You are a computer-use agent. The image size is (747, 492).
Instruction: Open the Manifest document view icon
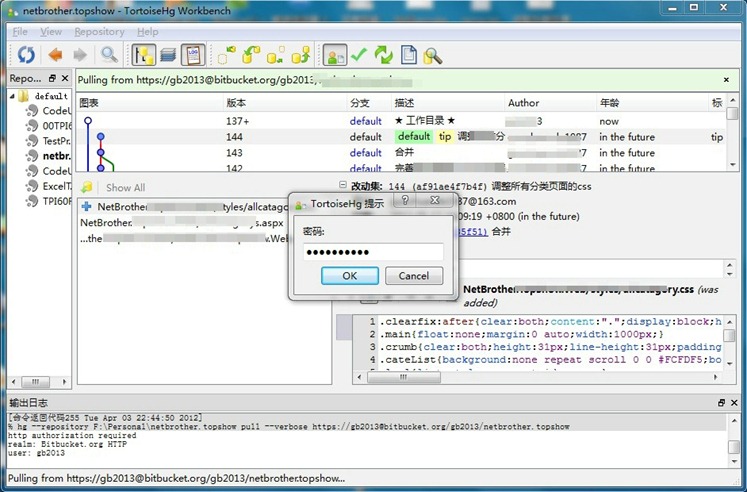(x=408, y=55)
